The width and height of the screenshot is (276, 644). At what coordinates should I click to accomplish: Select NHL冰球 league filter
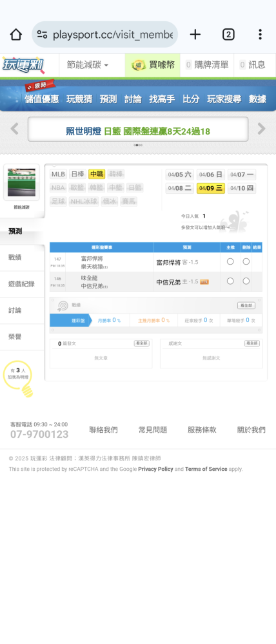[x=84, y=201]
